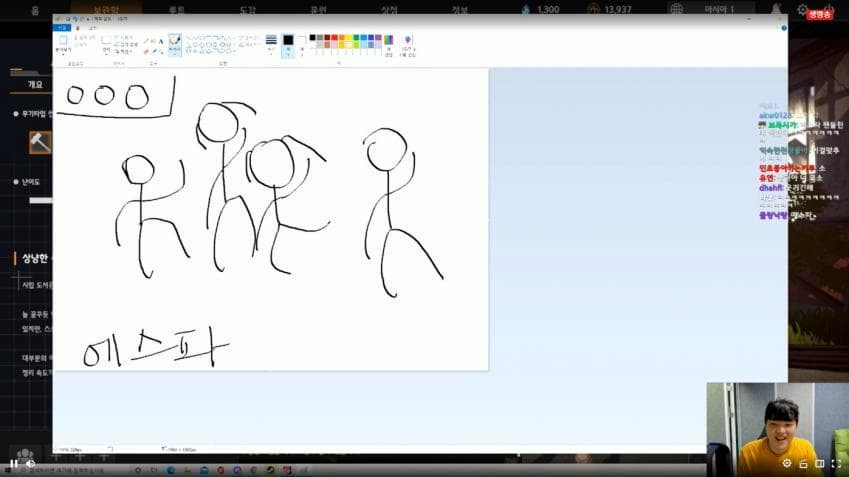Click the chat username dhahfl

point(771,188)
